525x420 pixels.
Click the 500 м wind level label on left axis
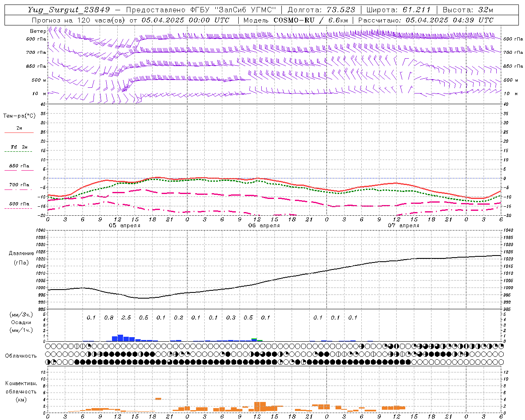coord(39,80)
